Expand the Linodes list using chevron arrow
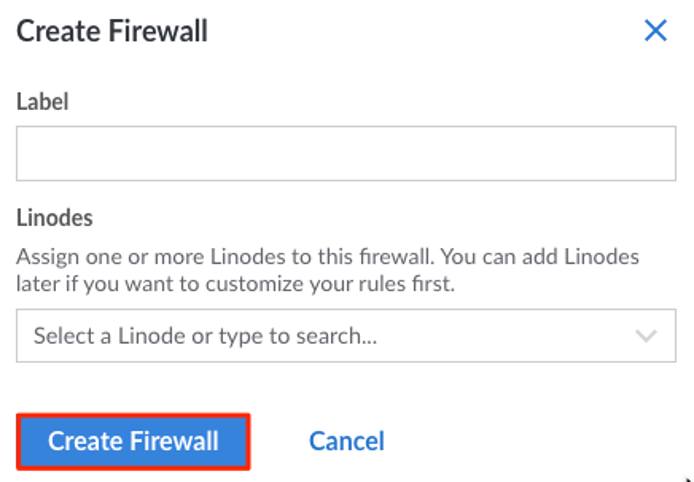The height and width of the screenshot is (482, 694). pyautogui.click(x=647, y=336)
